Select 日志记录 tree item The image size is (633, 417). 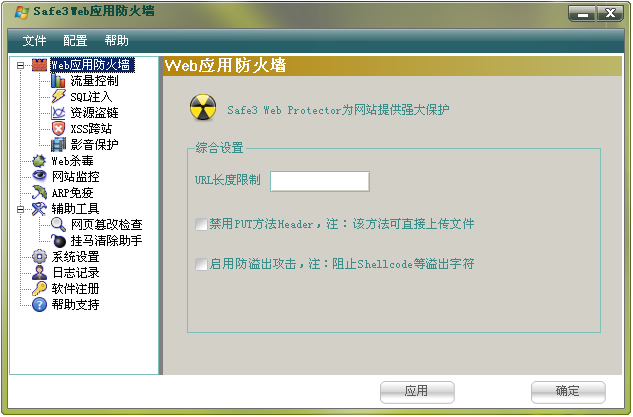(x=75, y=272)
